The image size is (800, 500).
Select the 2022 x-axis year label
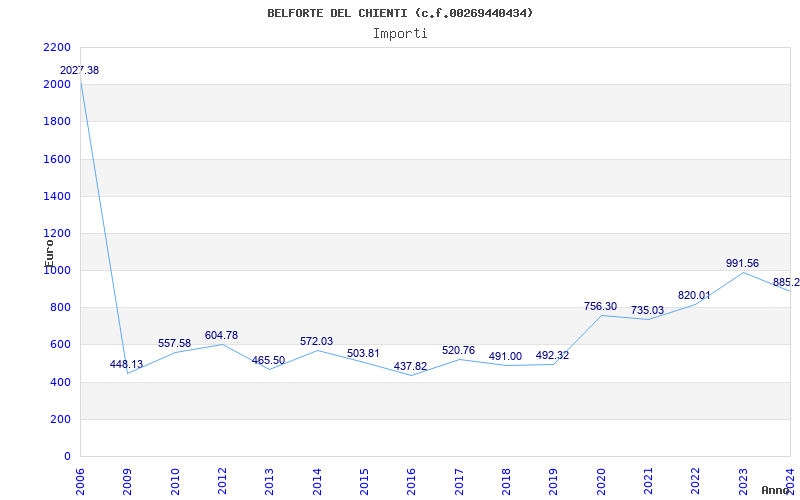click(x=696, y=482)
